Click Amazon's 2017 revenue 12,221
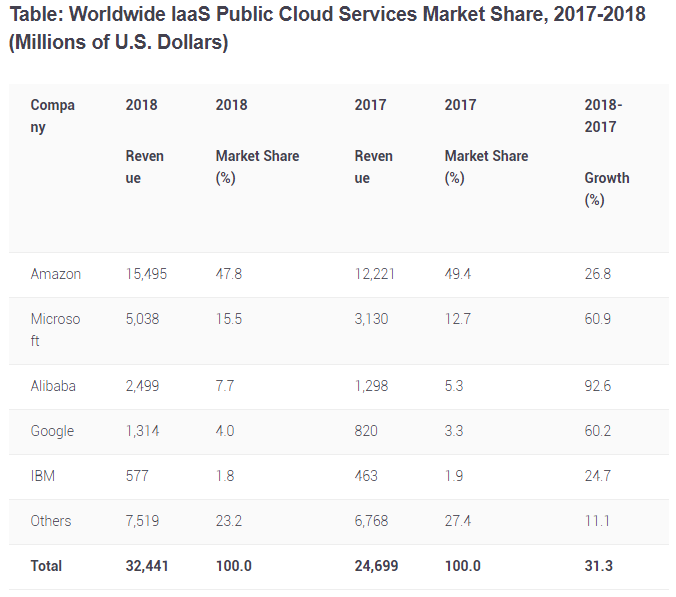 [x=375, y=274]
